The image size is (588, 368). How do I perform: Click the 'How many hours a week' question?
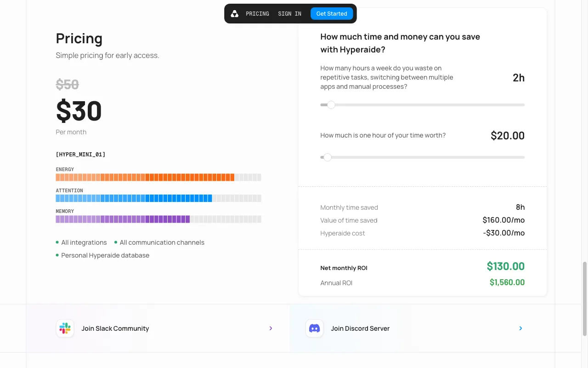387,77
